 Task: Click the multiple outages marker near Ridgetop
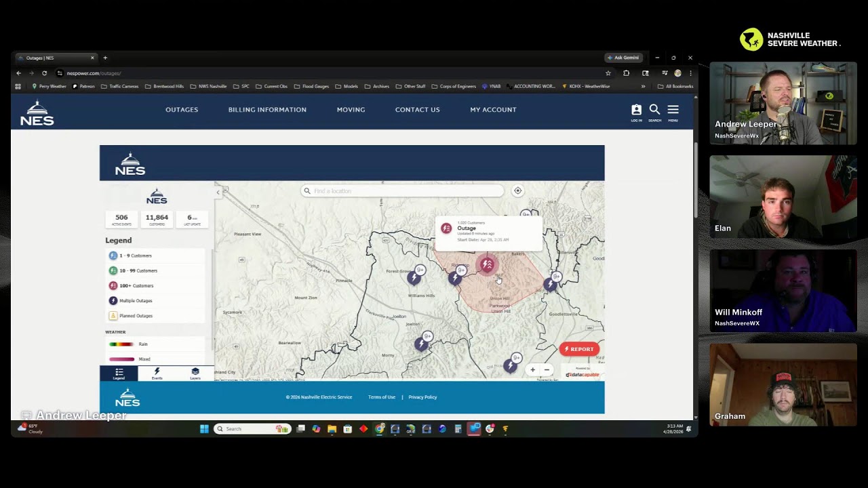click(454, 278)
